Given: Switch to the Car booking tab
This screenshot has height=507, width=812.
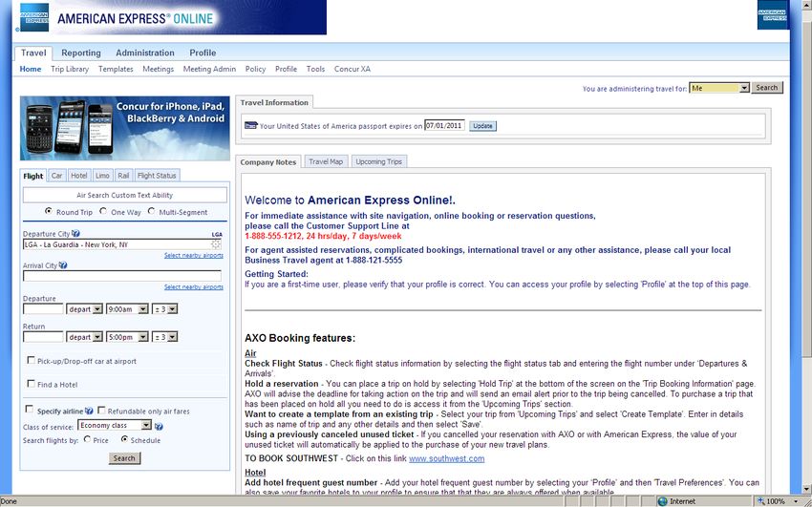Looking at the screenshot, I should (x=56, y=176).
